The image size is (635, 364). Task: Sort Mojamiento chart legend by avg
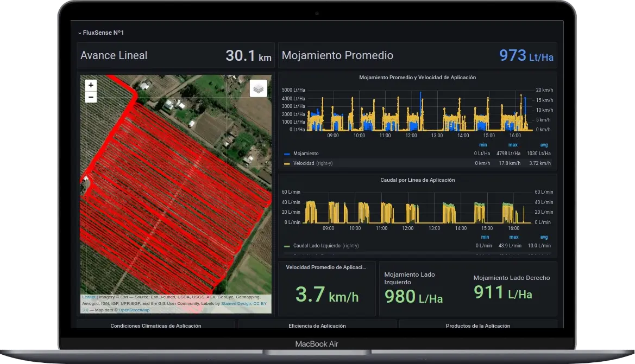click(544, 145)
